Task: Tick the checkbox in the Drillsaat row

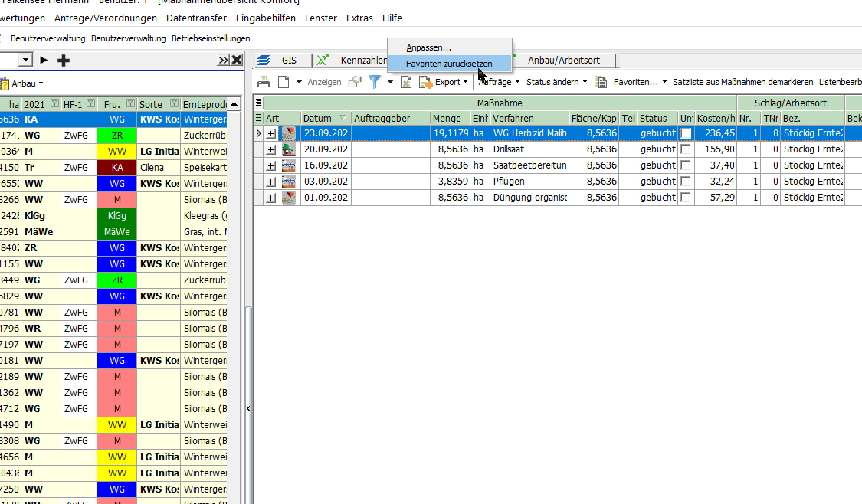Action: [x=686, y=149]
